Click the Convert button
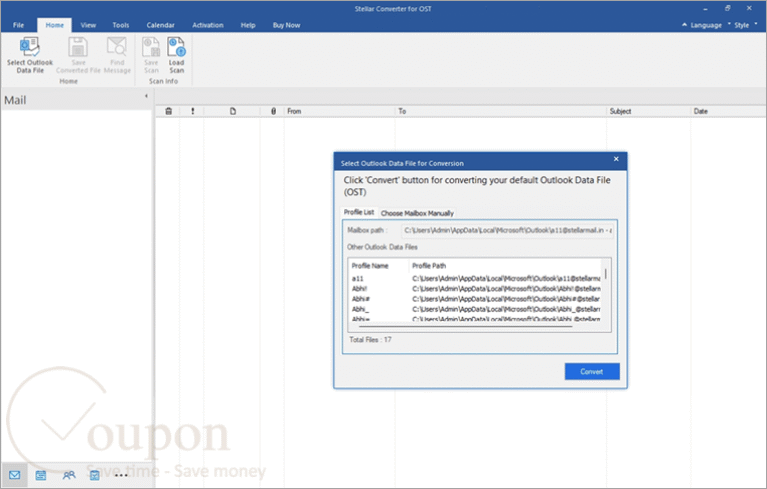Viewport: 767px width, 489px height. 592,371
